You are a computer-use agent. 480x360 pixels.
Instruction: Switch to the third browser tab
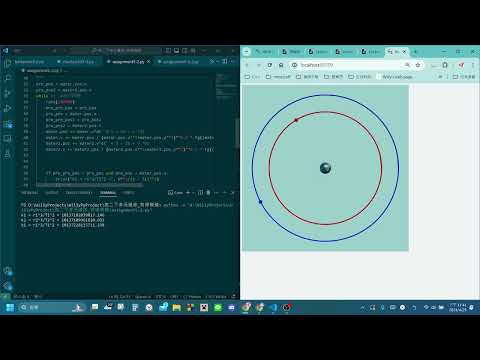[x=318, y=52]
